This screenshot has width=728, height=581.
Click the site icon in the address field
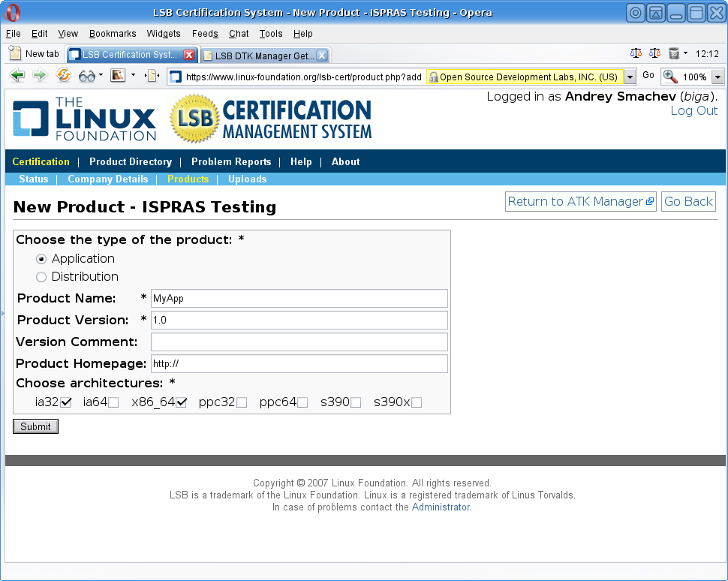(x=176, y=77)
